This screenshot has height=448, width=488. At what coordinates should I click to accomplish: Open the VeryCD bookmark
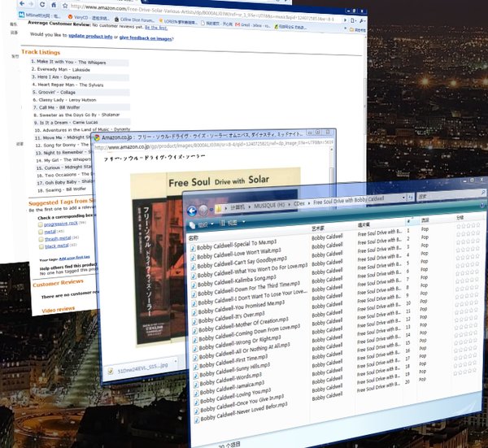tap(88, 17)
